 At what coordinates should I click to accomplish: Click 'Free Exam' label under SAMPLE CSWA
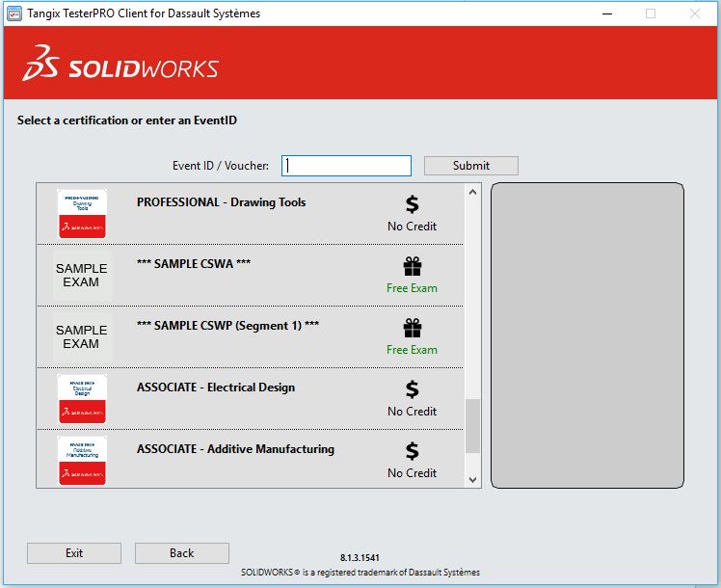[x=412, y=288]
